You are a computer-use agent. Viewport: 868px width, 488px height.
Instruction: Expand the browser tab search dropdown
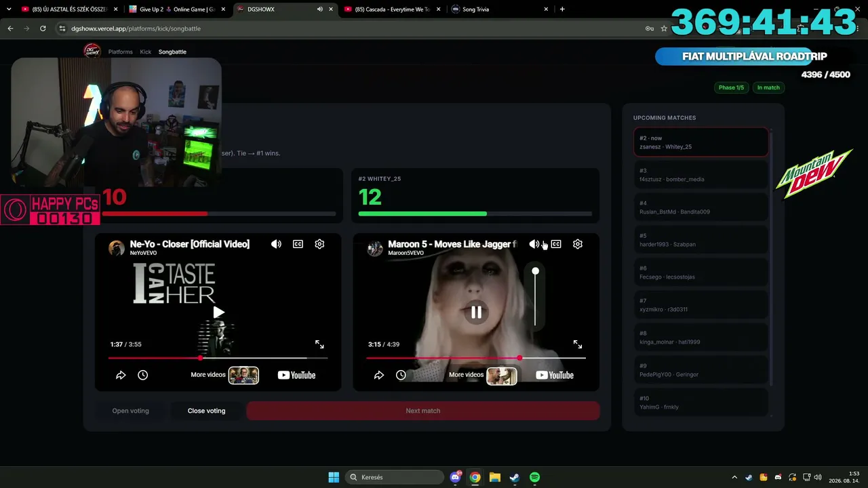click(x=9, y=9)
